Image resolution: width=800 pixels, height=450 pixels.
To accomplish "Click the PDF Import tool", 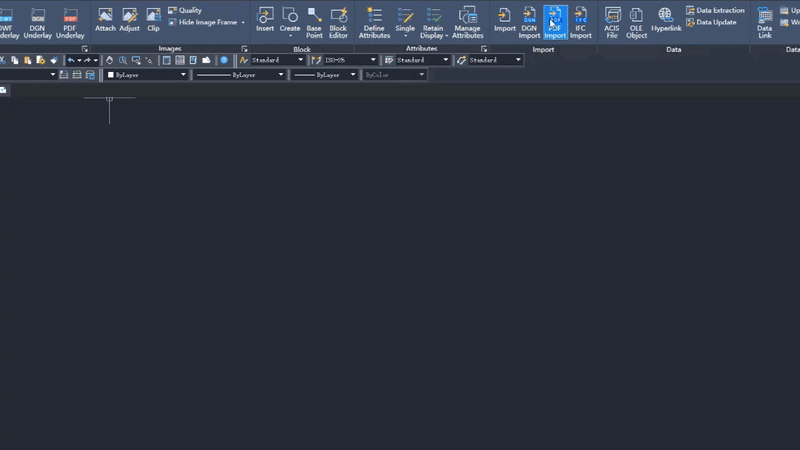I will (x=555, y=22).
